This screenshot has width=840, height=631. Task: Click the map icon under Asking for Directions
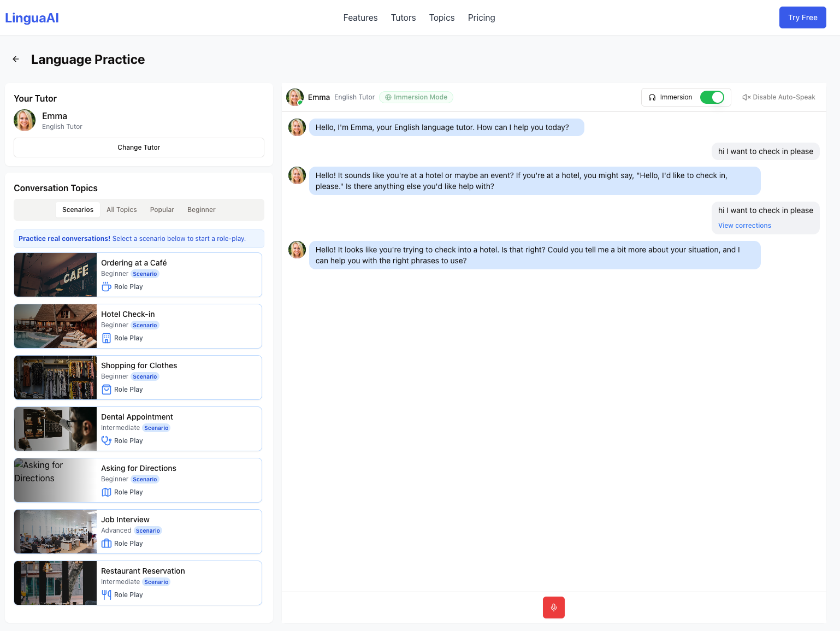point(107,492)
